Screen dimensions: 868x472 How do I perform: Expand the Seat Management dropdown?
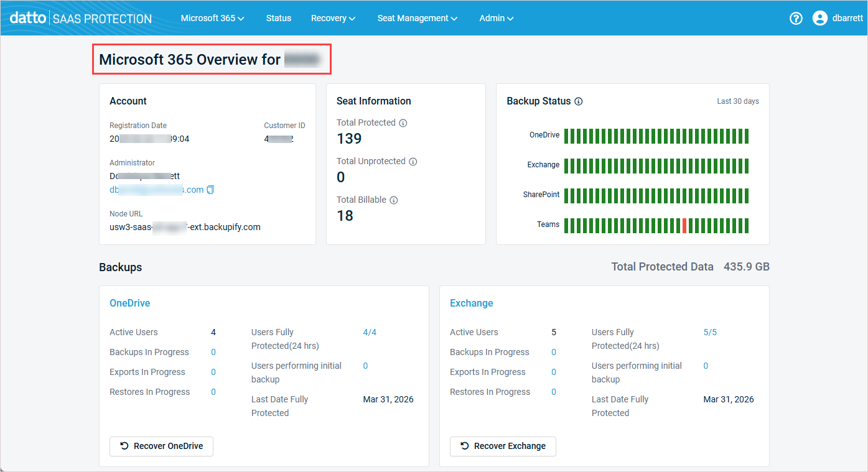click(417, 18)
